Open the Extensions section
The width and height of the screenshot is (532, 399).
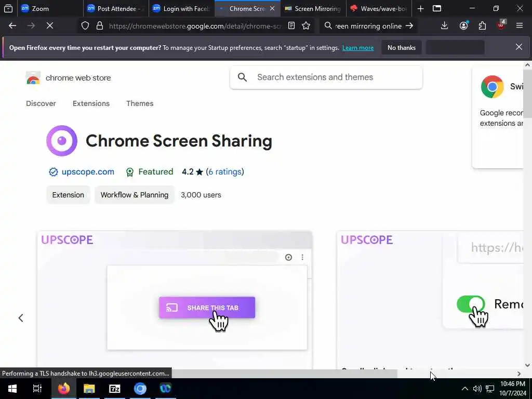pos(91,103)
